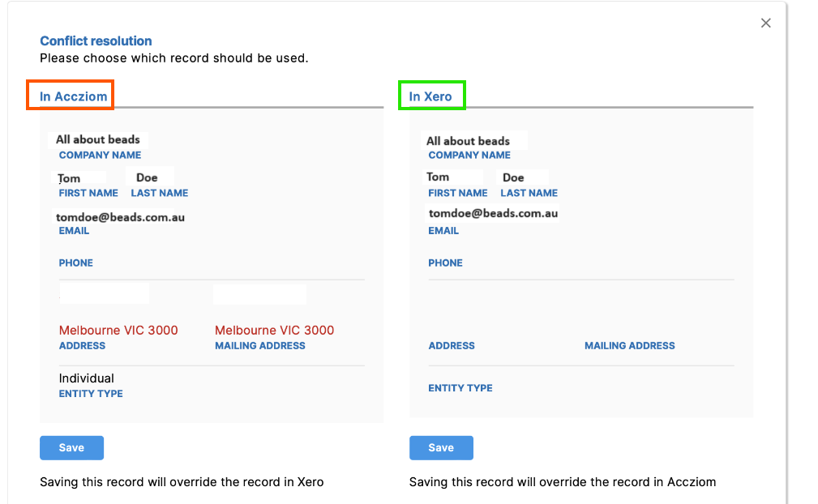
Task: Click last name Doe in Xero record
Action: click(x=513, y=177)
